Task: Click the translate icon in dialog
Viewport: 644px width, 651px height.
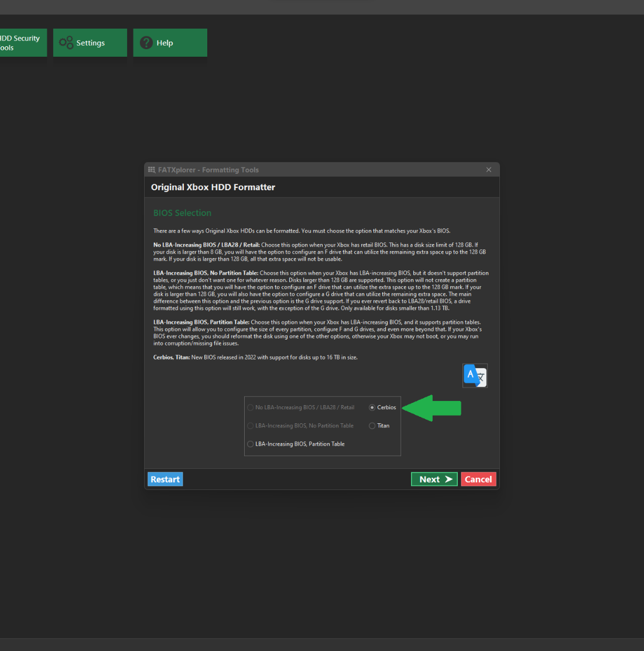Action: point(475,375)
